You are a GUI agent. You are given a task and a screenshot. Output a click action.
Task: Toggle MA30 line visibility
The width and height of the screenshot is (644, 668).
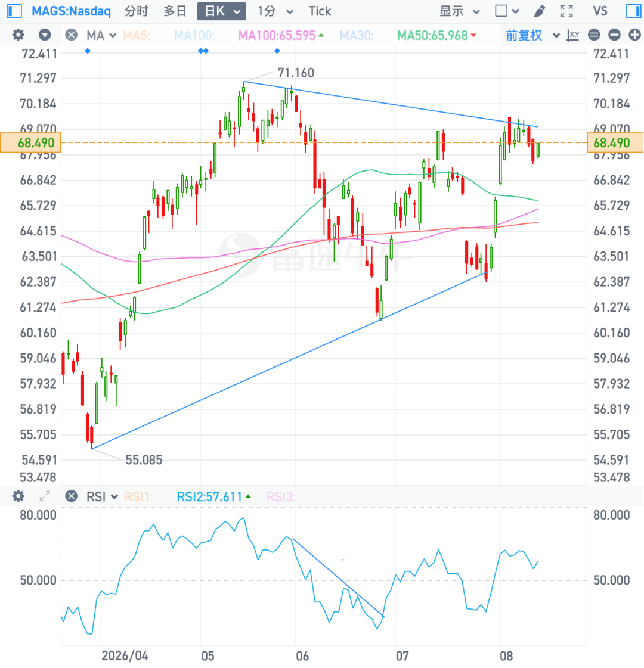(357, 35)
